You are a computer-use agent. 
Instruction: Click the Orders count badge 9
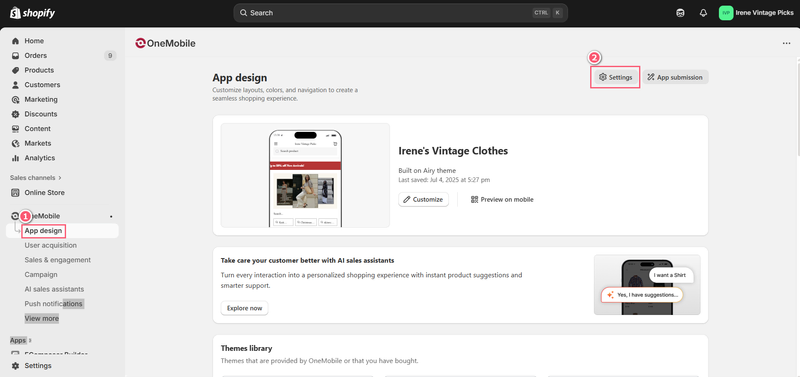[110, 56]
